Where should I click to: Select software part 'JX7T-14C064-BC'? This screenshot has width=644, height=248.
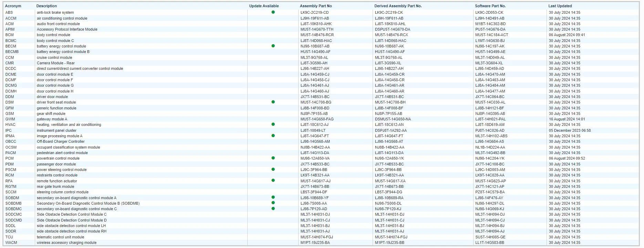490,97
